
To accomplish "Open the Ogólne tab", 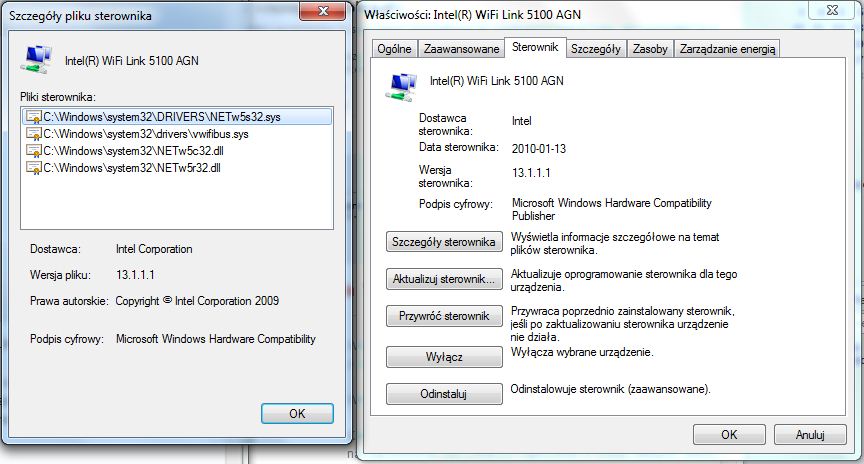I will (395, 49).
